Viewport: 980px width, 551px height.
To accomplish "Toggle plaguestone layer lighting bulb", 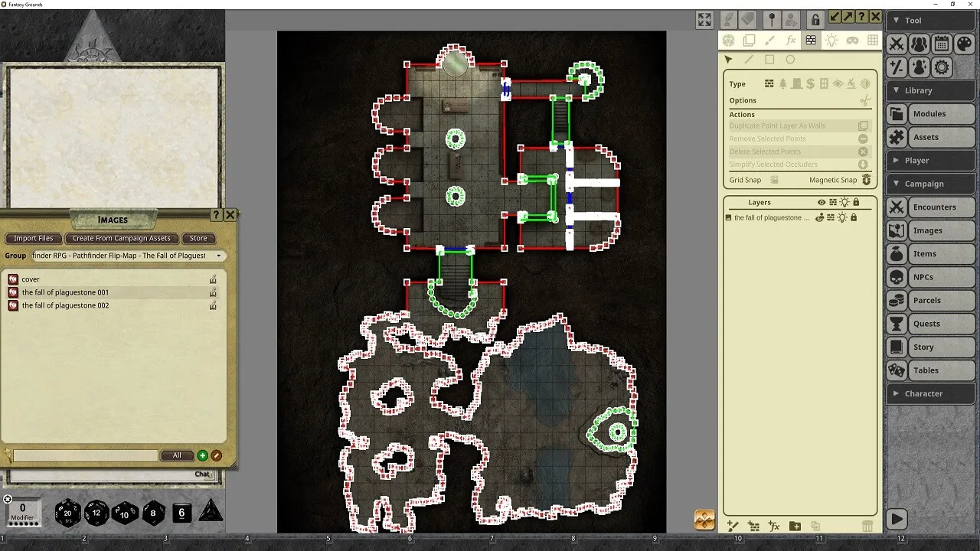I will coord(842,218).
